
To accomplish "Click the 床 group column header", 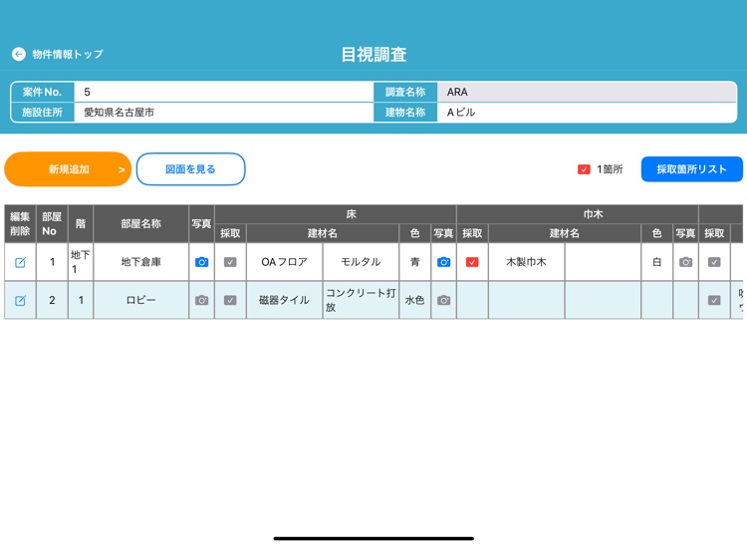I will click(336, 214).
